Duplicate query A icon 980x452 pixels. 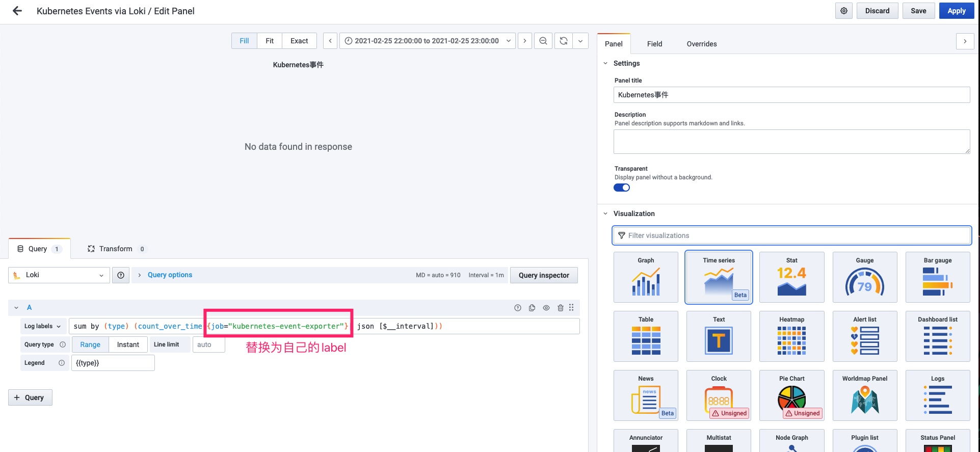pos(532,308)
